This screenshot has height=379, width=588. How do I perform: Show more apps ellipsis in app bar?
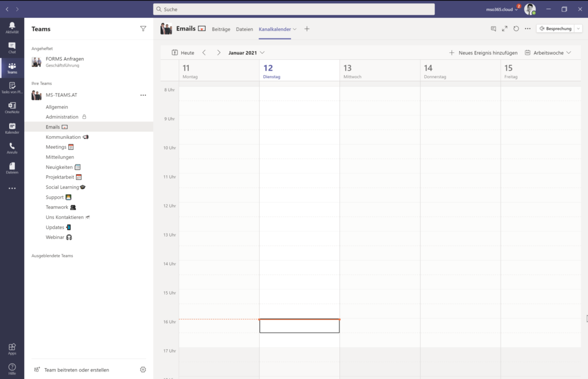click(12, 188)
